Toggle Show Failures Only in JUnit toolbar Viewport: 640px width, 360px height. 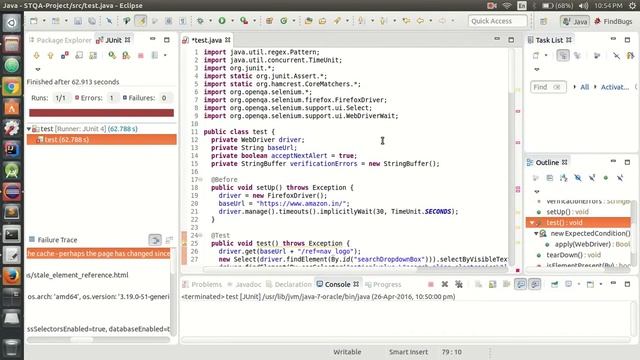point(64,55)
